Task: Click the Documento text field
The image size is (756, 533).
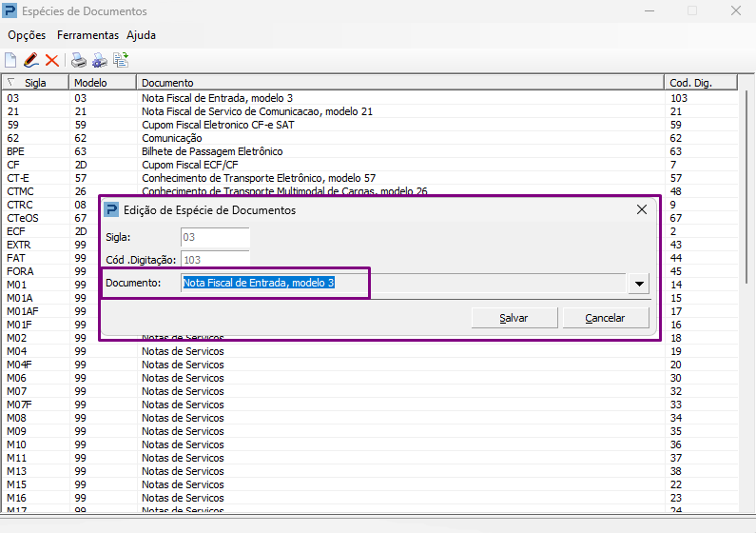Action: click(404, 283)
